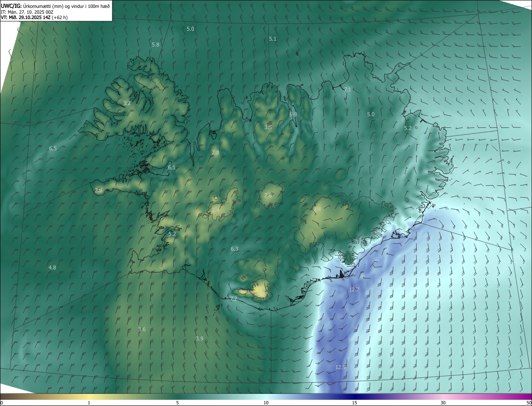Click the 5 label on the color scale
This screenshot has height=406, width=532.
[x=177, y=403]
